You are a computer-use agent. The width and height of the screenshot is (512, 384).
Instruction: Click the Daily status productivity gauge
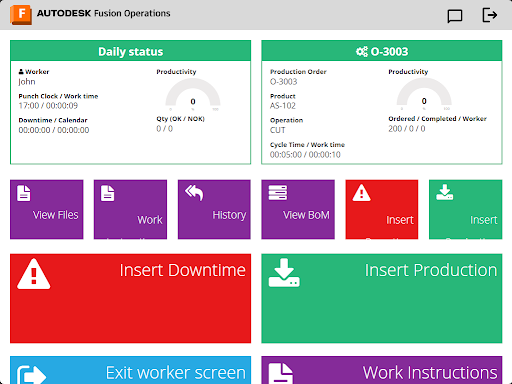(193, 95)
